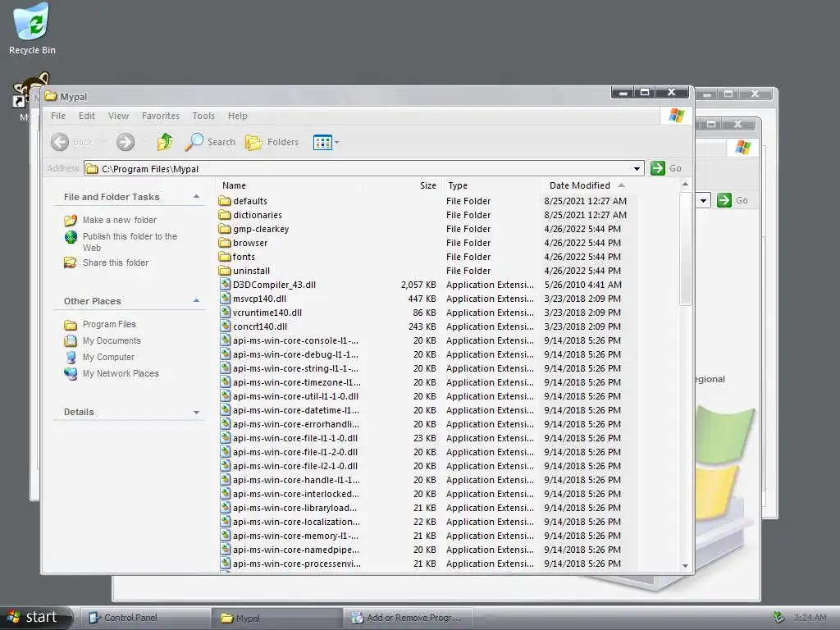Screen dimensions: 840x630
Task: Click api-ms-win-core-interlocked file name
Action: pos(296,494)
